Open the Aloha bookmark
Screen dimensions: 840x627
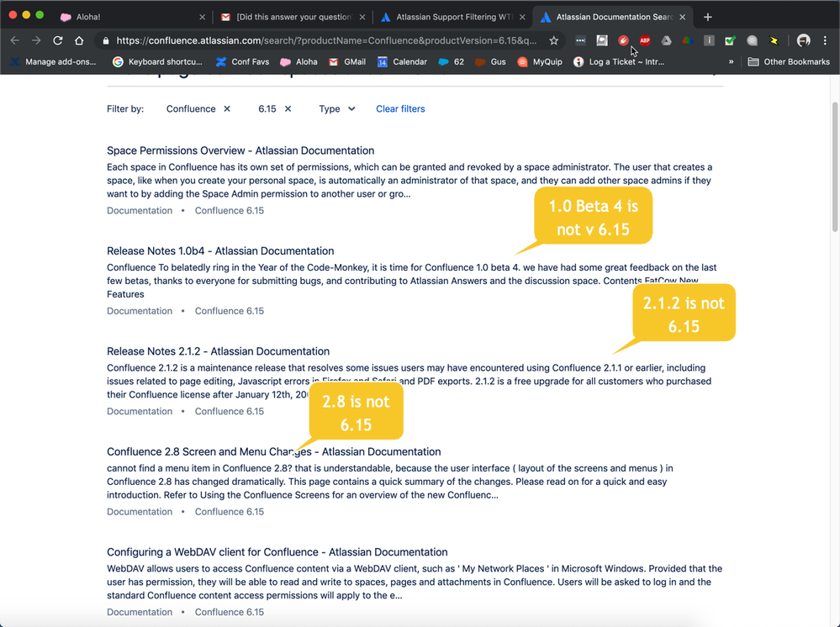[x=299, y=61]
